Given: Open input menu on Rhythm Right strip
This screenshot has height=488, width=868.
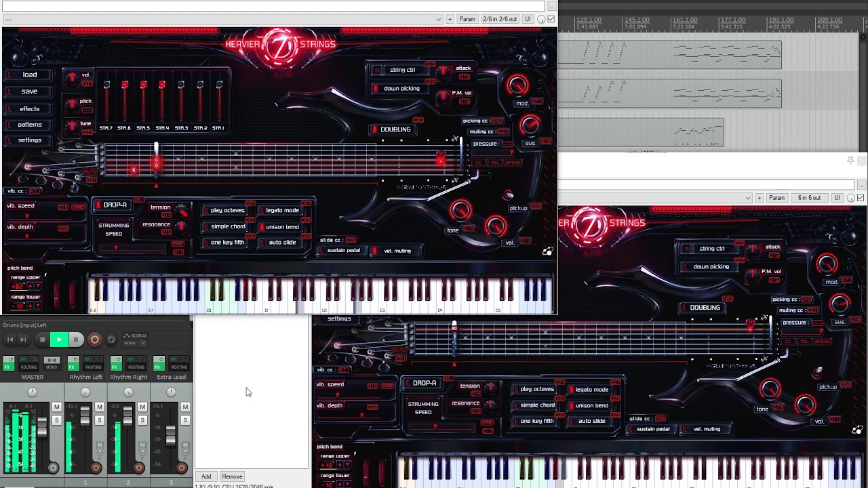Looking at the screenshot, I should 142,447.
